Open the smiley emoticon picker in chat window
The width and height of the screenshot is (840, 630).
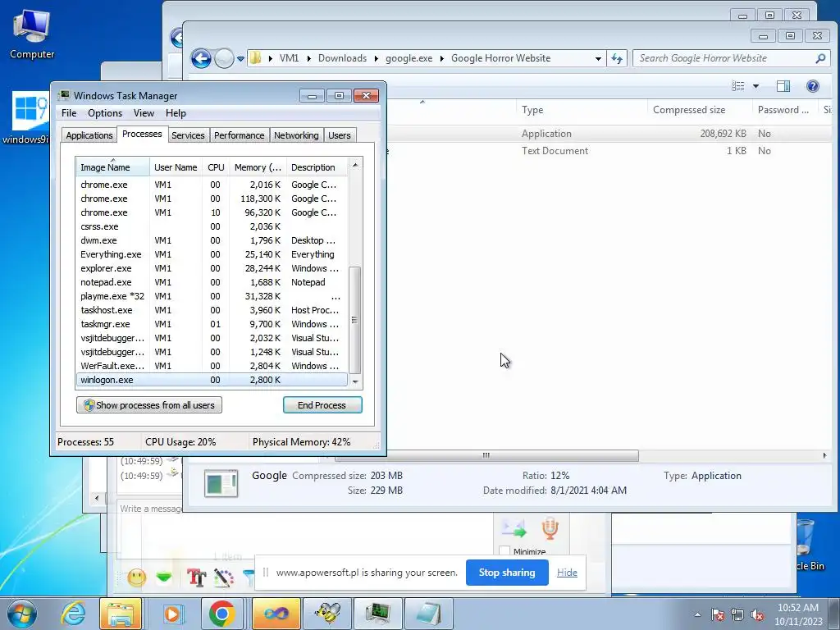(137, 577)
